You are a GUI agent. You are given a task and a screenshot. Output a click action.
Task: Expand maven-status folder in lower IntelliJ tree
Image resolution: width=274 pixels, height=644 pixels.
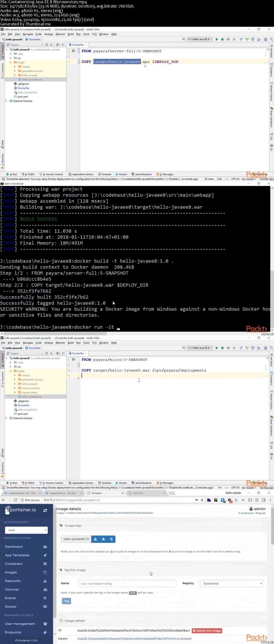pos(15,392)
